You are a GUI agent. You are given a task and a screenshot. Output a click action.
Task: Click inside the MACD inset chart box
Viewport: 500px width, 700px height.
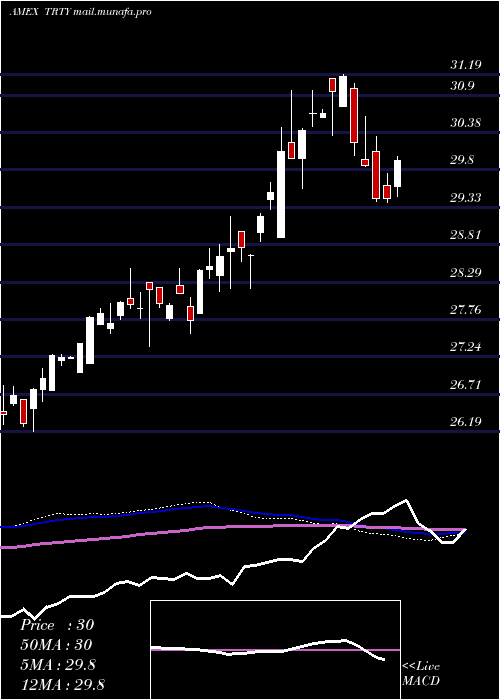pyautogui.click(x=275, y=650)
